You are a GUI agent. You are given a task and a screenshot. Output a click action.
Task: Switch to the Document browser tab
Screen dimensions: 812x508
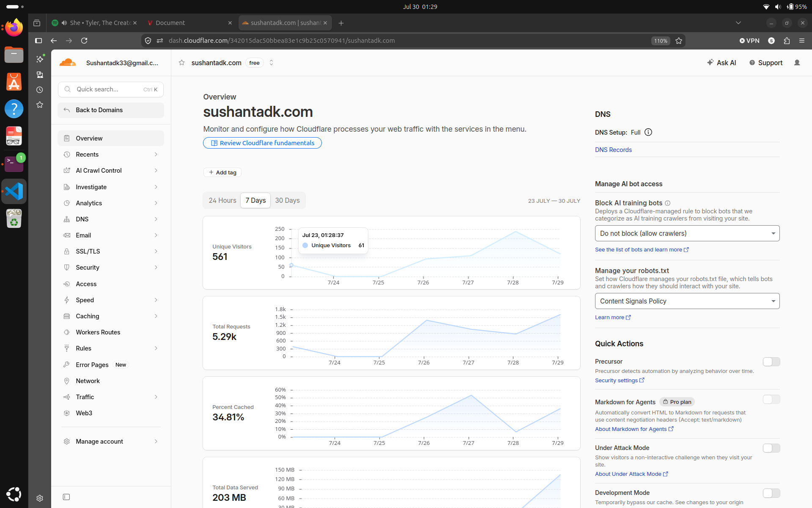point(189,23)
